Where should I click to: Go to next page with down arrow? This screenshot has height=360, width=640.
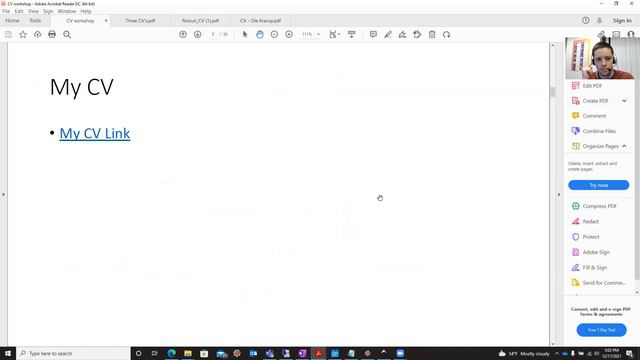pos(198,35)
